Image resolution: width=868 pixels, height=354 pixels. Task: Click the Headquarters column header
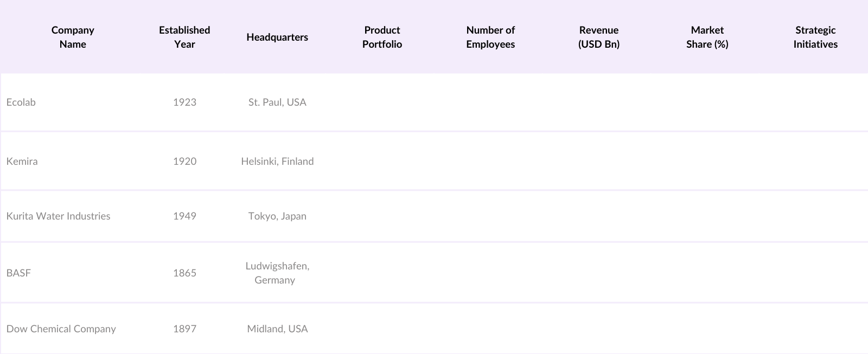tap(277, 37)
